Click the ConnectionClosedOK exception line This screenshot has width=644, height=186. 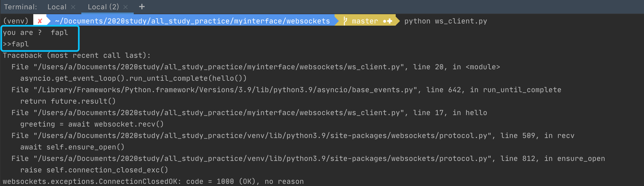(153, 181)
